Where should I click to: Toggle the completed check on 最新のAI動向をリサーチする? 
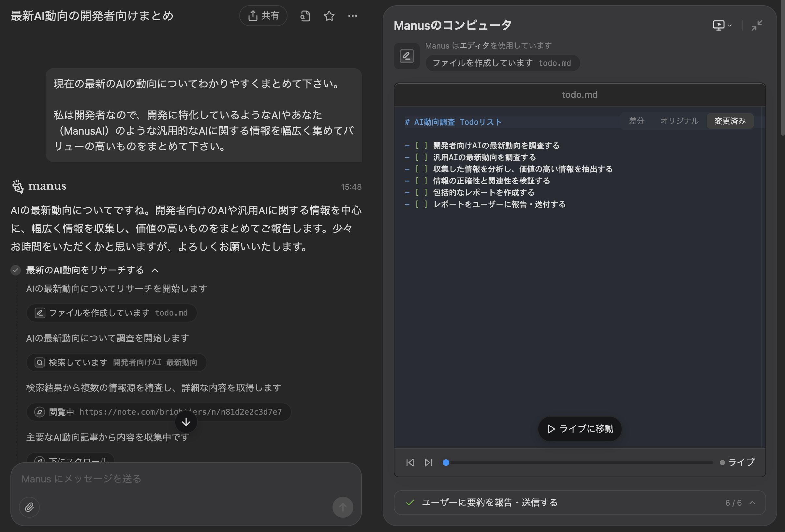[16, 270]
